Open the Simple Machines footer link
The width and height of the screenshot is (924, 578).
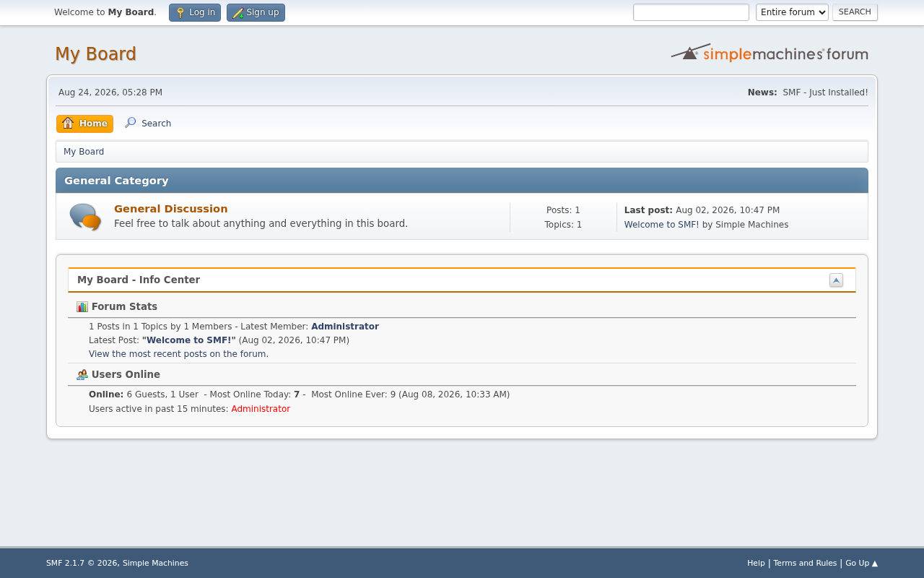155,564
